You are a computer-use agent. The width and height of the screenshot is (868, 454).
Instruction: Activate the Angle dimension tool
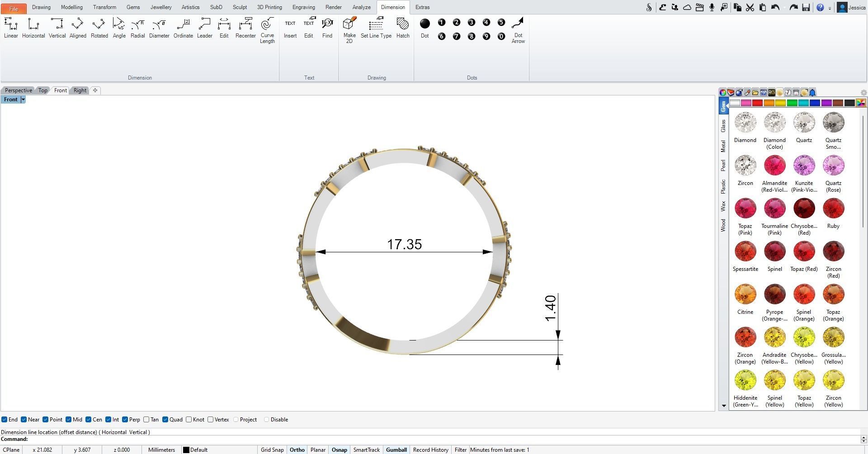click(119, 28)
